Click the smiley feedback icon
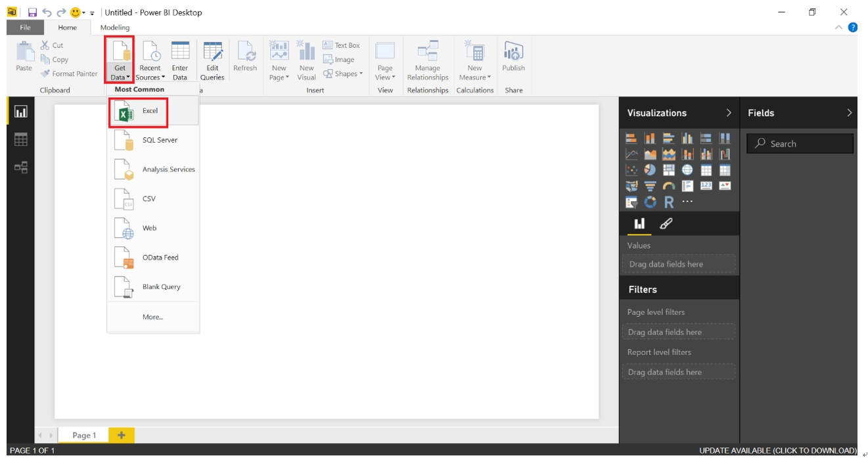868x462 pixels. point(76,12)
